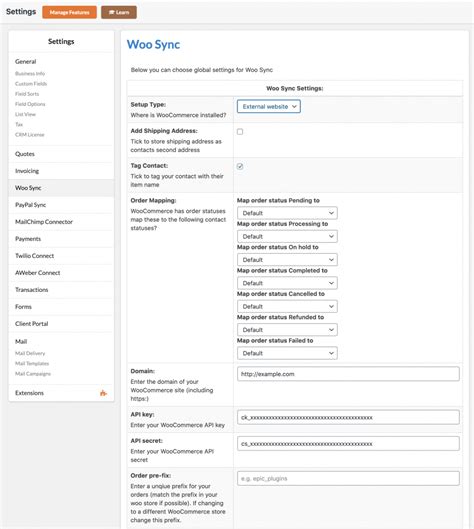
Task: Open Twilio Connect settings
Action: [61, 256]
